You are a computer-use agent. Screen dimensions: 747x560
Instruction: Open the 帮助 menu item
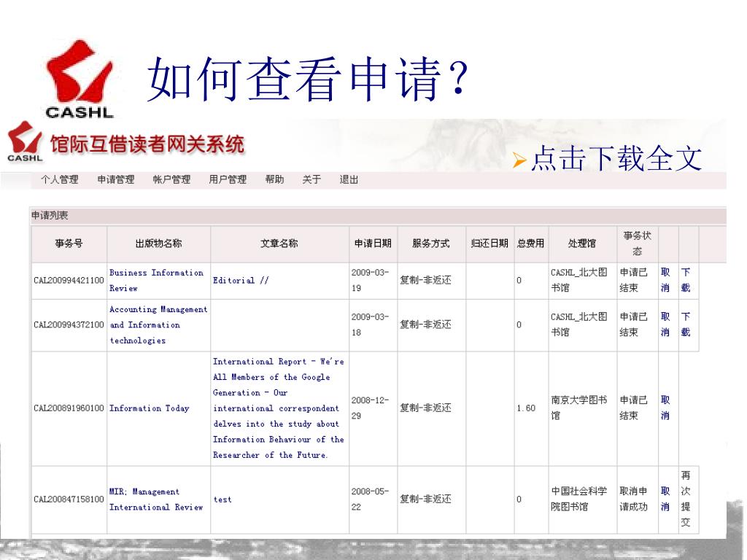pyautogui.click(x=274, y=179)
